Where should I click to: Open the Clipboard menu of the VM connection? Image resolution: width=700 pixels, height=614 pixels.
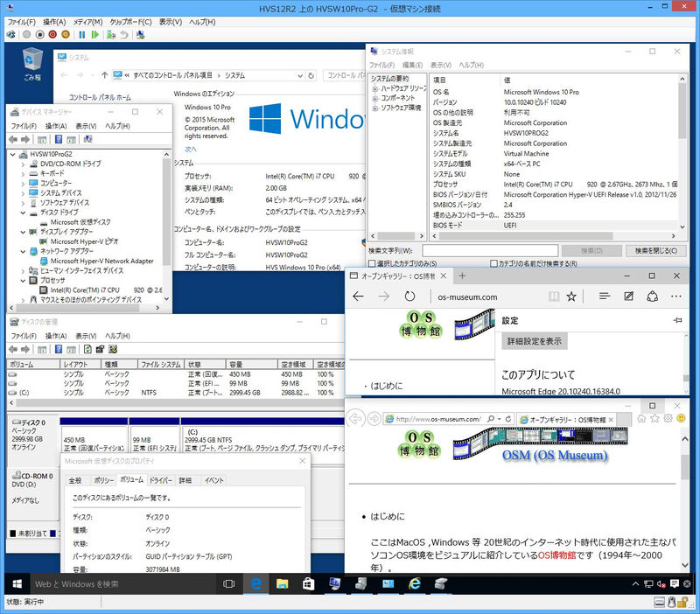pos(130,22)
